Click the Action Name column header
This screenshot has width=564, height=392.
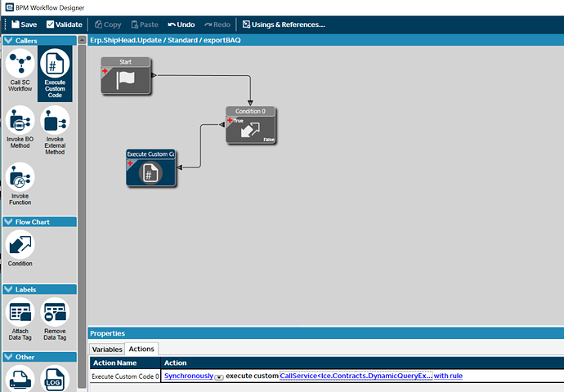click(125, 363)
